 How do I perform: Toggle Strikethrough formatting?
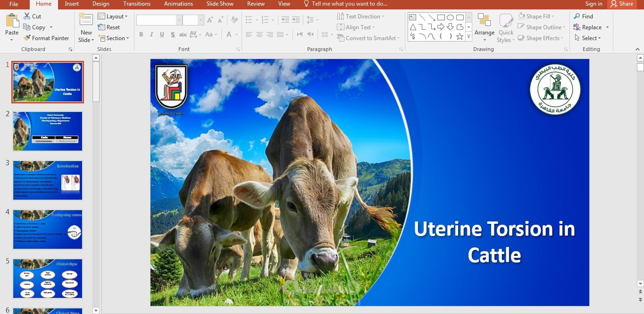click(183, 34)
